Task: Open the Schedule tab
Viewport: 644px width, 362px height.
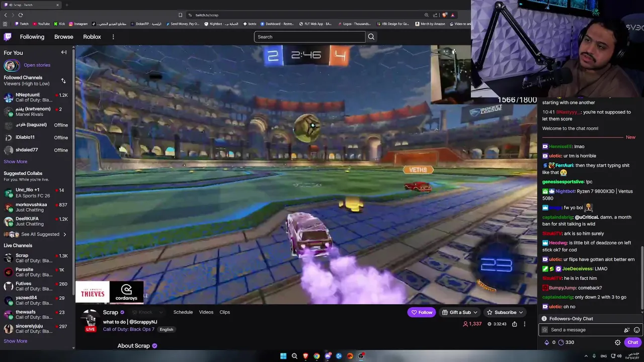Action: 183,312
